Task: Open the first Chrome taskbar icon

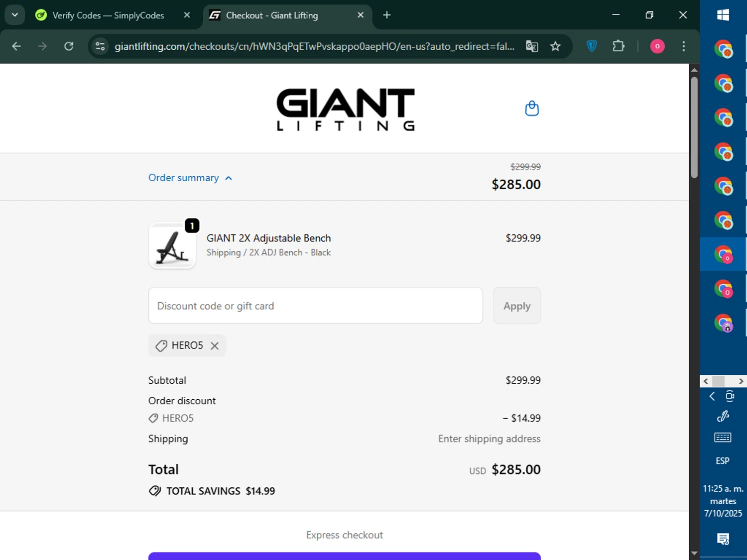Action: click(x=723, y=50)
